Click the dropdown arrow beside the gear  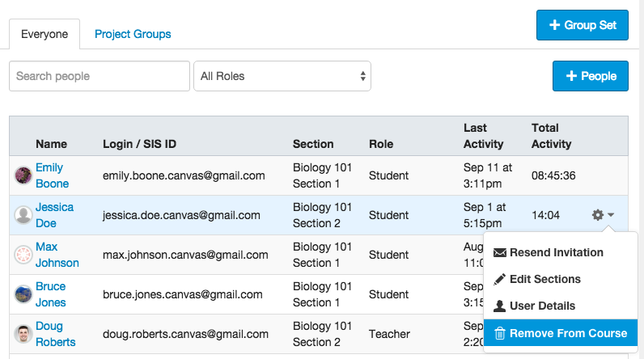coord(611,215)
